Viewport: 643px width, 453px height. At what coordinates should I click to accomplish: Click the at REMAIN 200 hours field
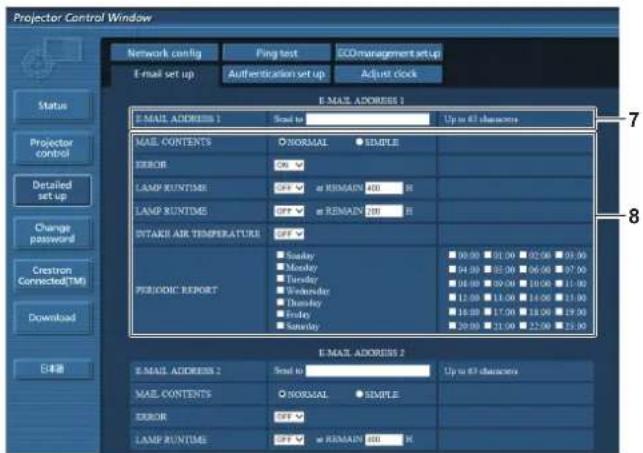[x=384, y=211]
